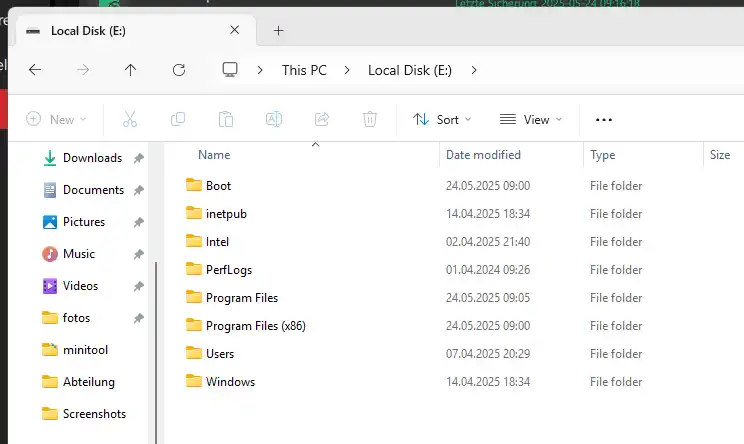This screenshot has width=744, height=444.
Task: Close the Local Disk (E:) tab
Action: 234,30
